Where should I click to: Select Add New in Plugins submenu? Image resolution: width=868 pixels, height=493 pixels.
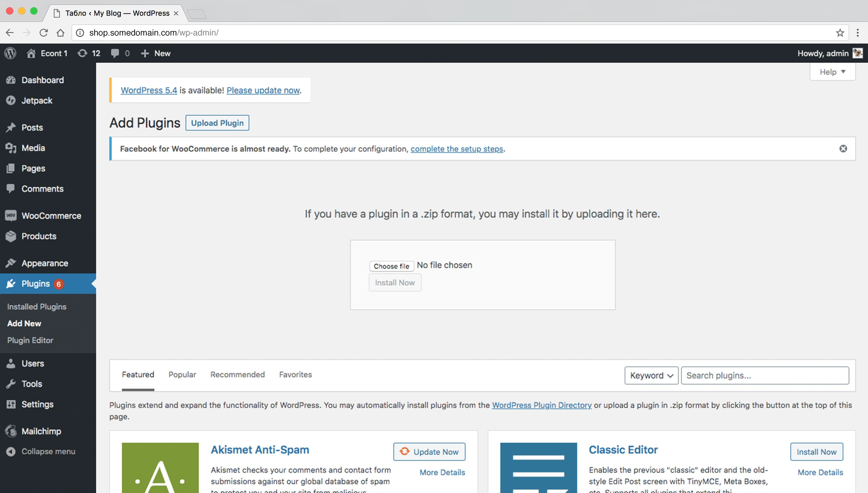(x=24, y=323)
